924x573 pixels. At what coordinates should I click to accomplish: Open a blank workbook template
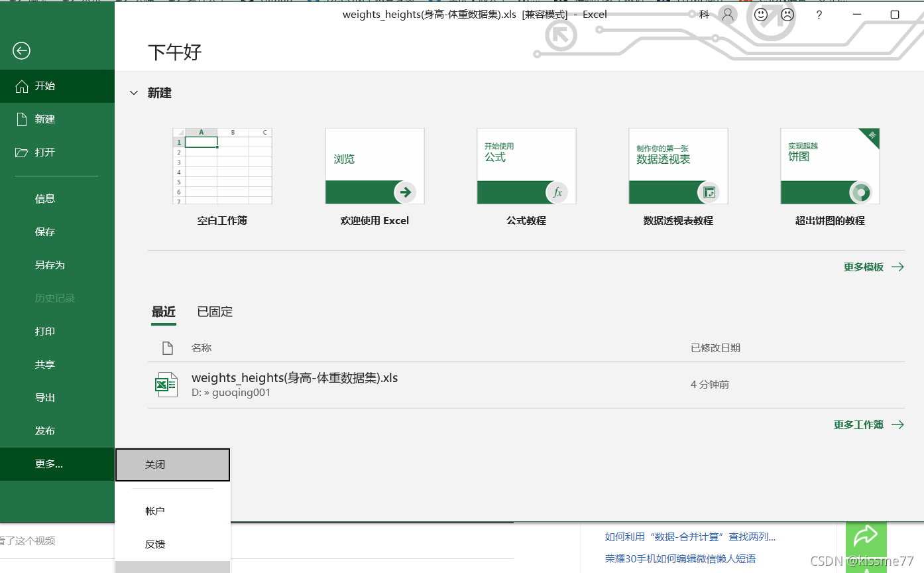(222, 166)
